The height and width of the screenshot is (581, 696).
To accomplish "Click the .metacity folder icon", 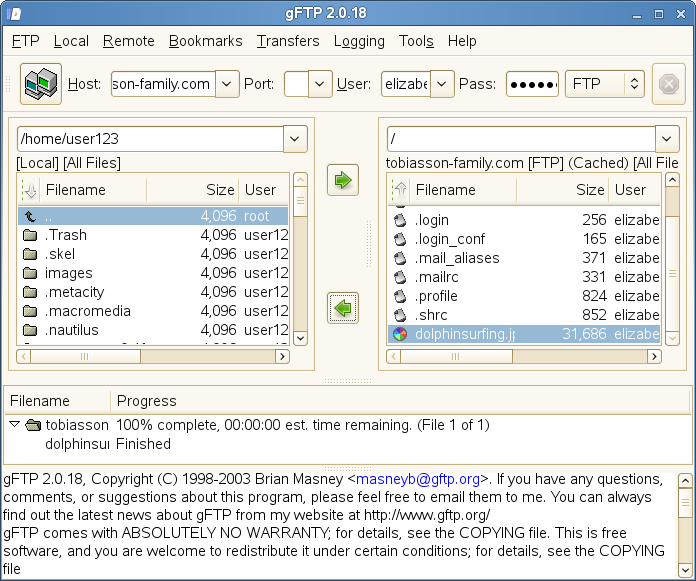I will click(30, 292).
